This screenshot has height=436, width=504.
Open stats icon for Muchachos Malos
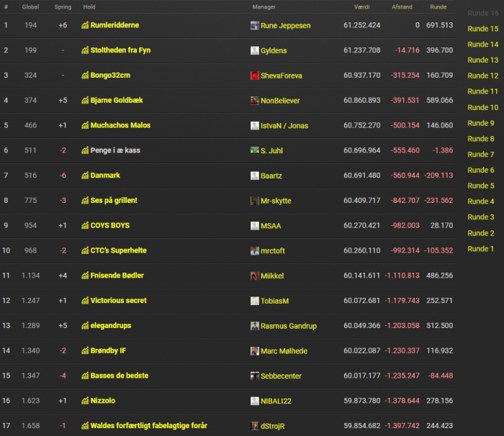pyautogui.click(x=85, y=125)
